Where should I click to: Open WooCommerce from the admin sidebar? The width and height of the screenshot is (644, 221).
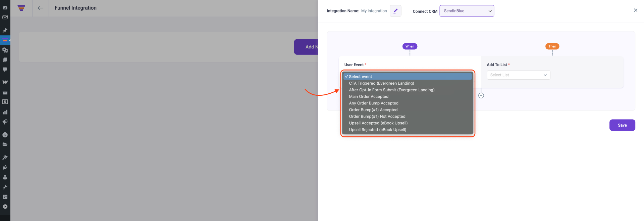pyautogui.click(x=5, y=82)
